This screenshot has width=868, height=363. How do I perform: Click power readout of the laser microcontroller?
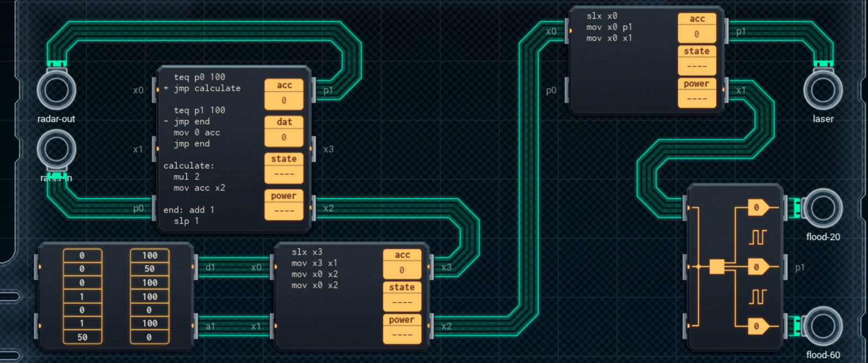pyautogui.click(x=697, y=98)
